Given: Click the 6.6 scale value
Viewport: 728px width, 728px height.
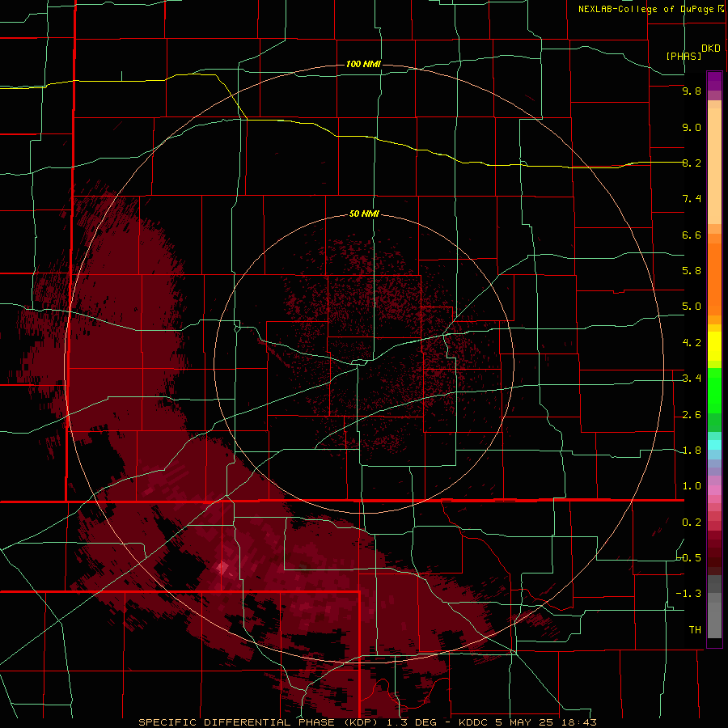Looking at the screenshot, I should coord(692,235).
